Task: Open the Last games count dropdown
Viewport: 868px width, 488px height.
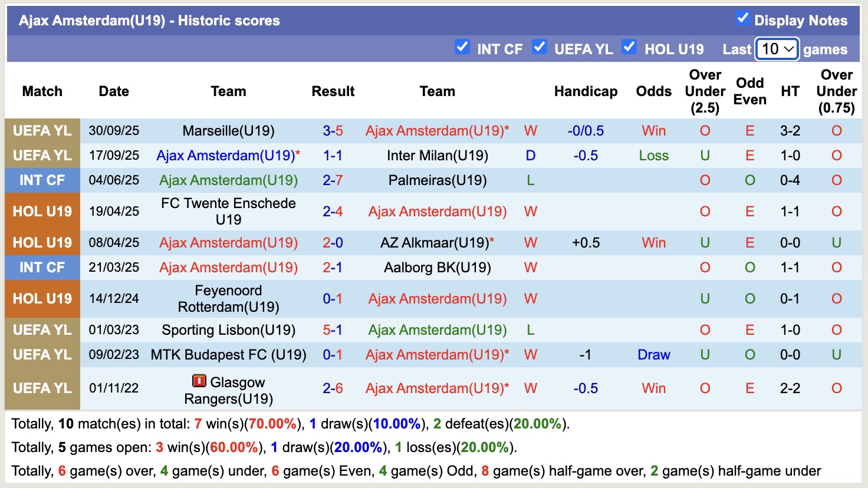Action: click(776, 49)
